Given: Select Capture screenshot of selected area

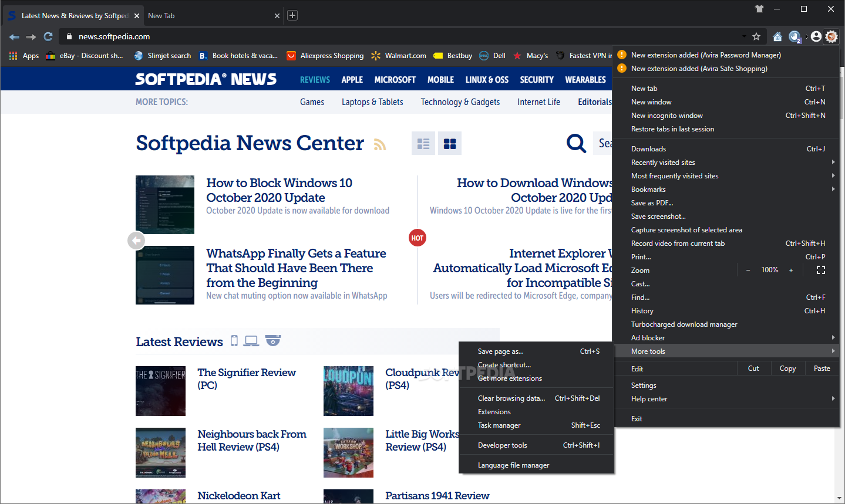Looking at the screenshot, I should pyautogui.click(x=726, y=230).
